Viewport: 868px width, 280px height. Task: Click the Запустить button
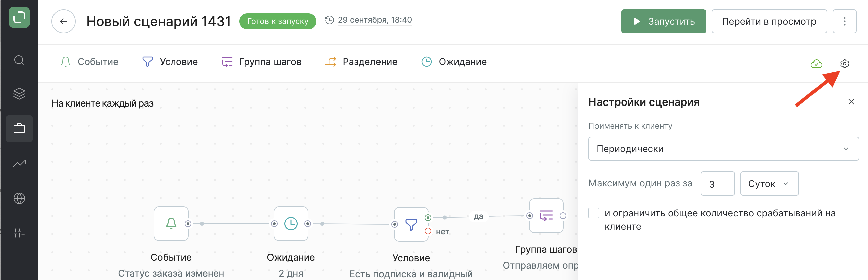663,21
